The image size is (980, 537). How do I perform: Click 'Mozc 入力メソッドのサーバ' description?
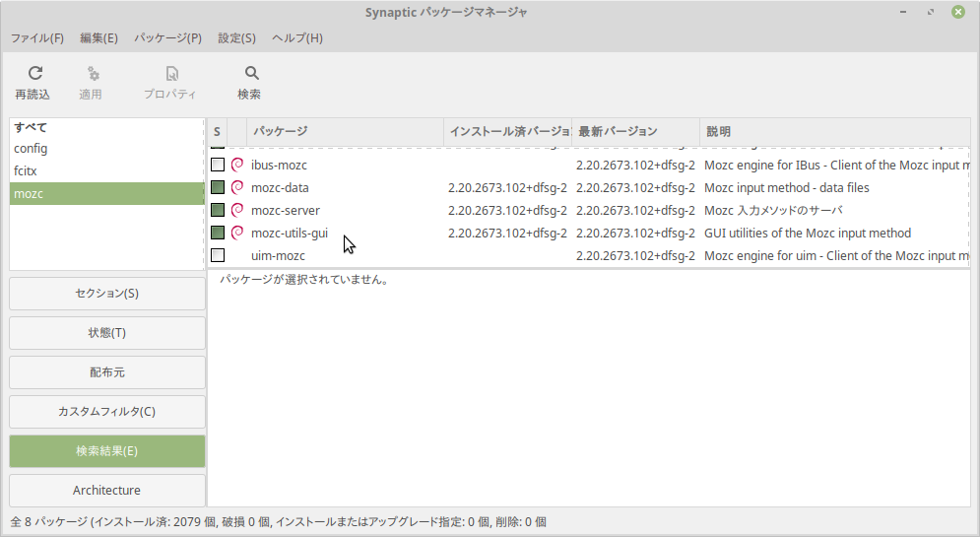click(773, 210)
